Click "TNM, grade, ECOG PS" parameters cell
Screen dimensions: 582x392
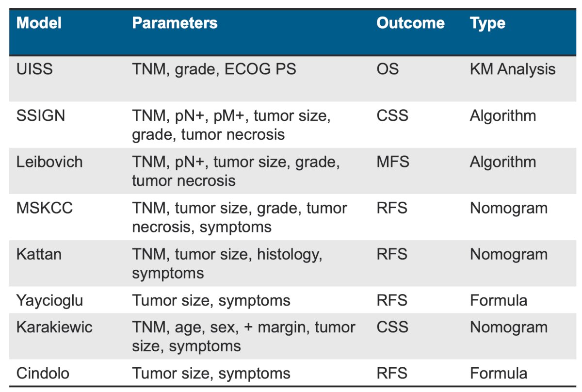(214, 69)
